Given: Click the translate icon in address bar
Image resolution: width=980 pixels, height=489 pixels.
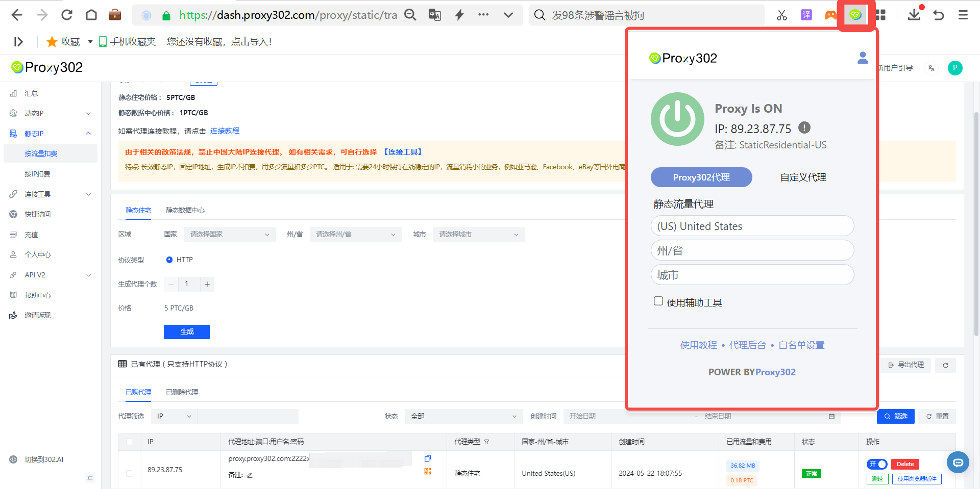Looking at the screenshot, I should 434,15.
